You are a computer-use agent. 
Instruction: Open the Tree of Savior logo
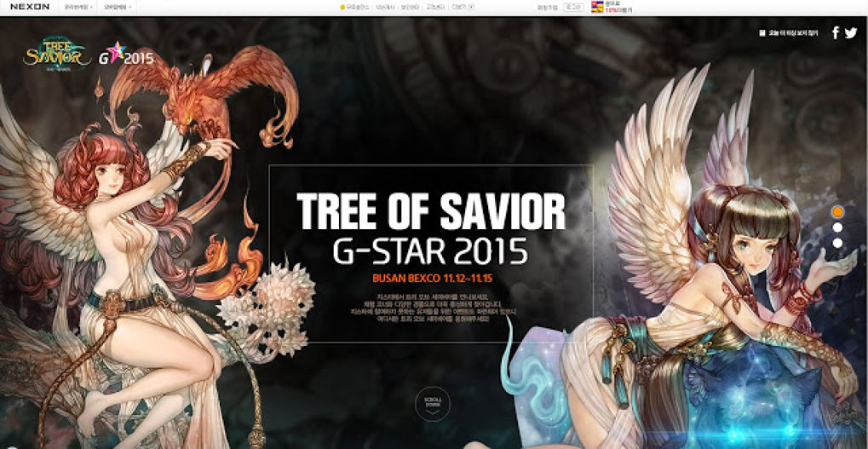57,55
